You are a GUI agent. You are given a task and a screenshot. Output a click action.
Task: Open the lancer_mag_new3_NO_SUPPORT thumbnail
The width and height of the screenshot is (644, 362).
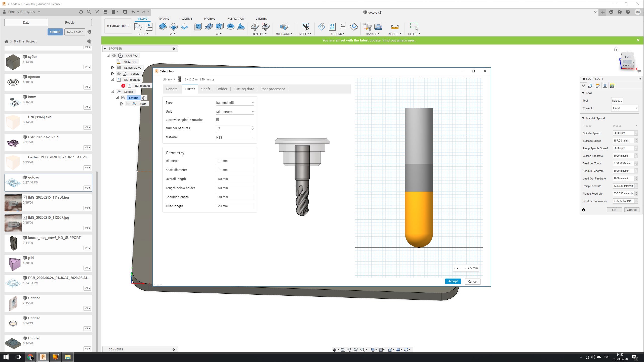coord(13,243)
